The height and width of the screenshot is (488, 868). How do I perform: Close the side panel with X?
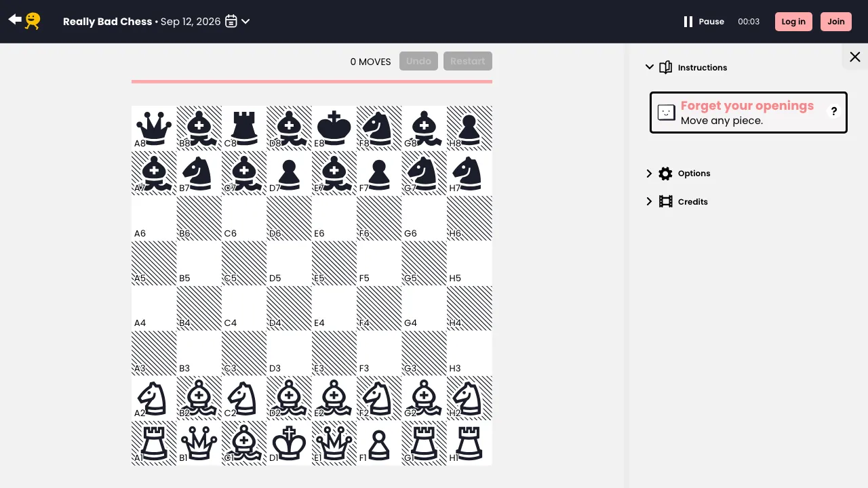click(855, 57)
